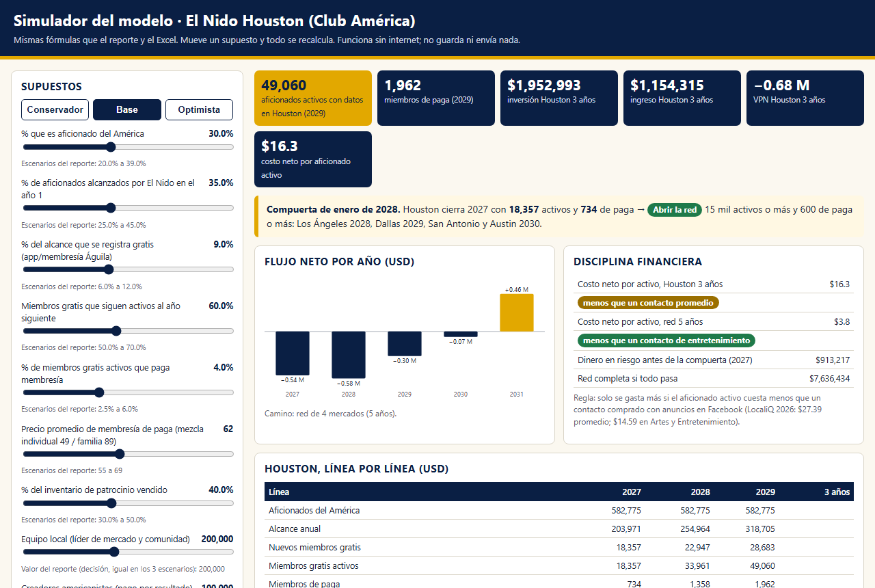The image size is (875, 588).
Task: Click the 'Línea' column header
Action: [279, 492]
